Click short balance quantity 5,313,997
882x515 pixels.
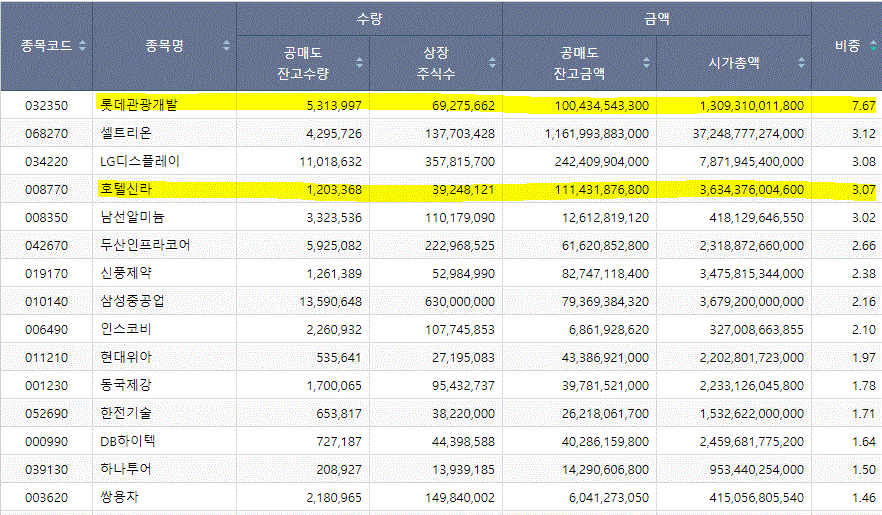[334, 106]
